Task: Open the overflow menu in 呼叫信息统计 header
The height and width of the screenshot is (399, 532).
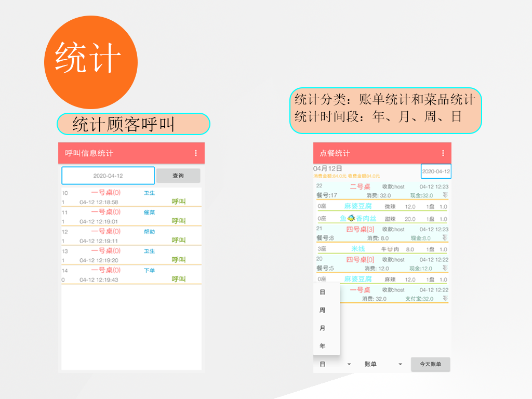Action: tap(196, 153)
